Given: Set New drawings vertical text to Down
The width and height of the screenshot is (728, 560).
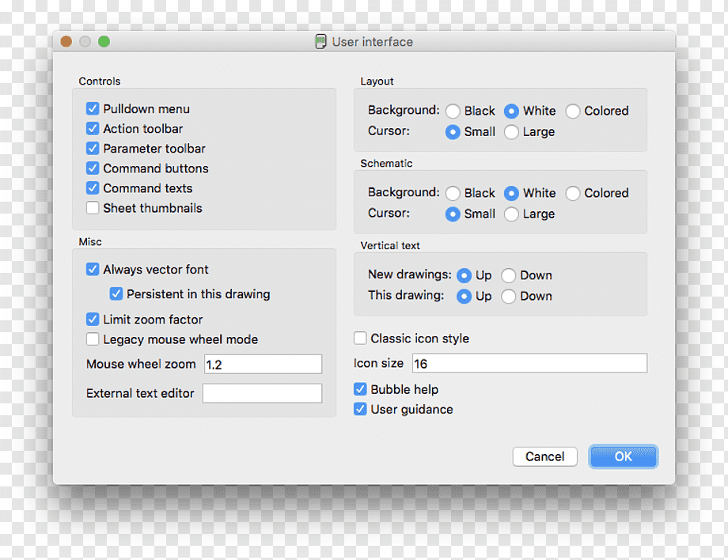Looking at the screenshot, I should point(508,275).
